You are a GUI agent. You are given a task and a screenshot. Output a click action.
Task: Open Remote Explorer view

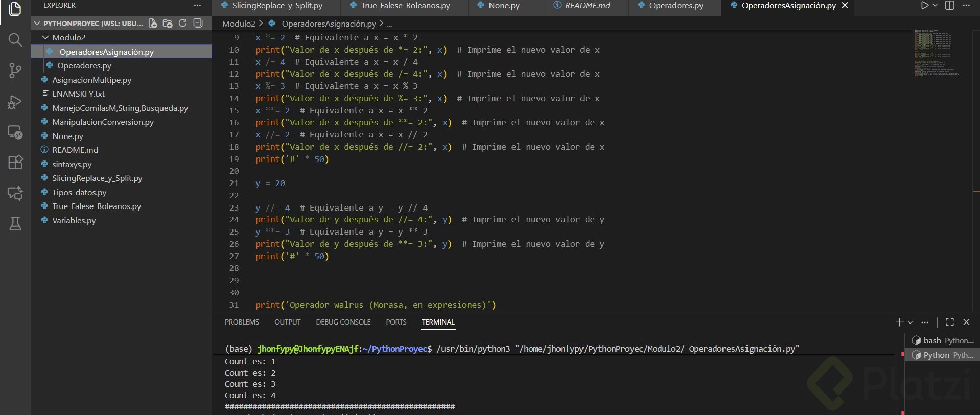15,132
